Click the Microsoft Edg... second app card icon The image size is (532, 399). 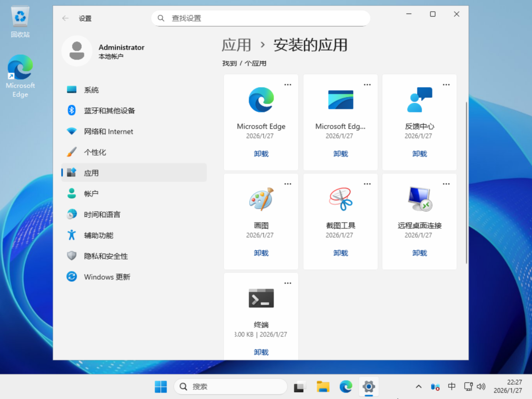click(x=340, y=100)
